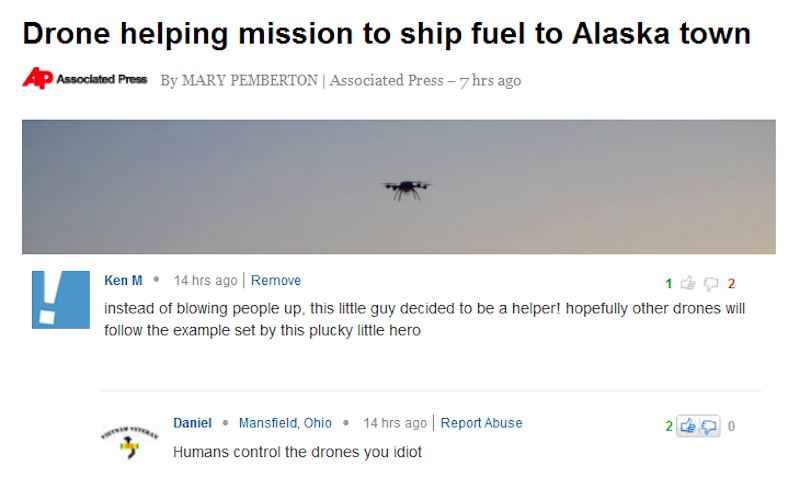Click thumbs down on Ken M's comment
Image resolution: width=800 pixels, height=500 pixels.
712,283
